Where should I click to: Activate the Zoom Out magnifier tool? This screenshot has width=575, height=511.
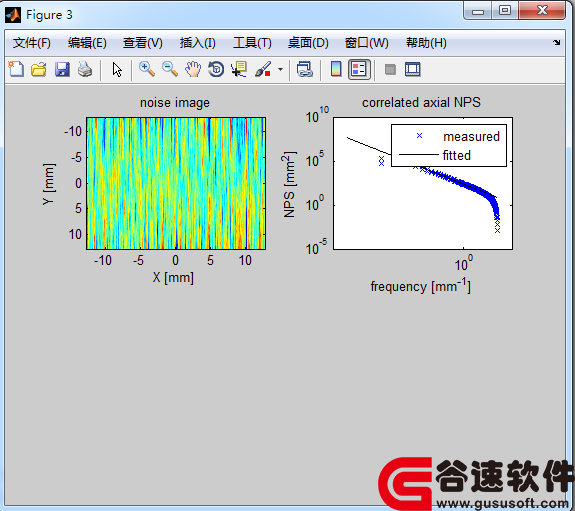tap(170, 69)
